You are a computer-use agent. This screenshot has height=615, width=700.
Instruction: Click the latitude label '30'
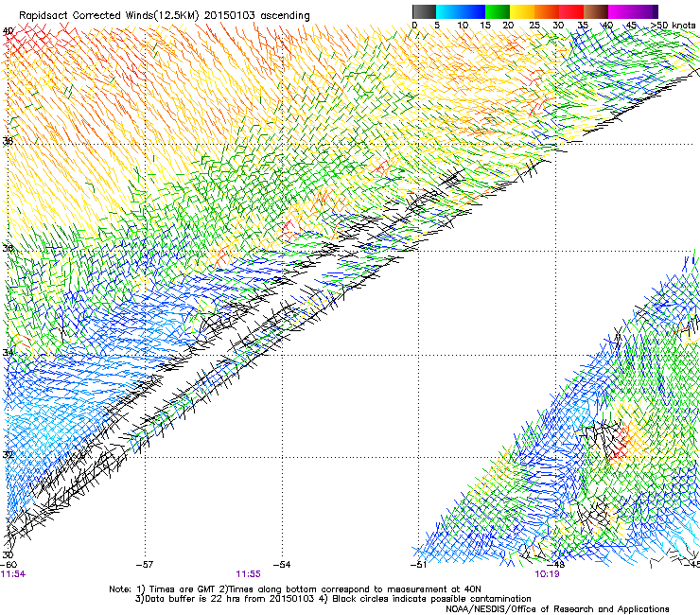tap(8, 555)
